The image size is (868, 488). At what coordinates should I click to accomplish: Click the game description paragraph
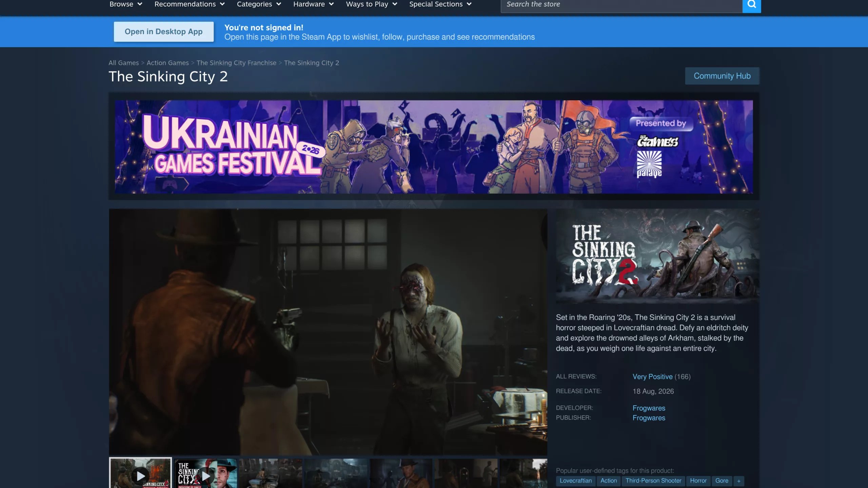[x=652, y=333]
